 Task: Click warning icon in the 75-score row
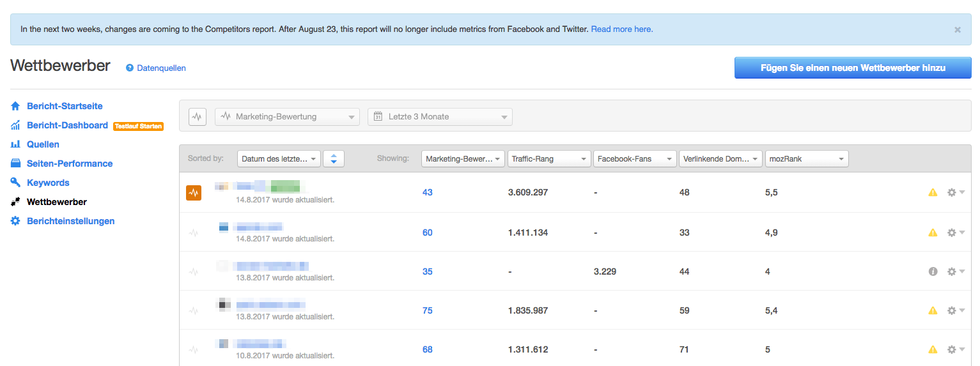[933, 310]
